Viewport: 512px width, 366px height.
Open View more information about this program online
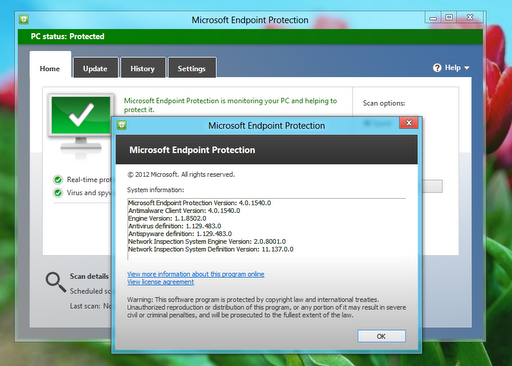[196, 274]
